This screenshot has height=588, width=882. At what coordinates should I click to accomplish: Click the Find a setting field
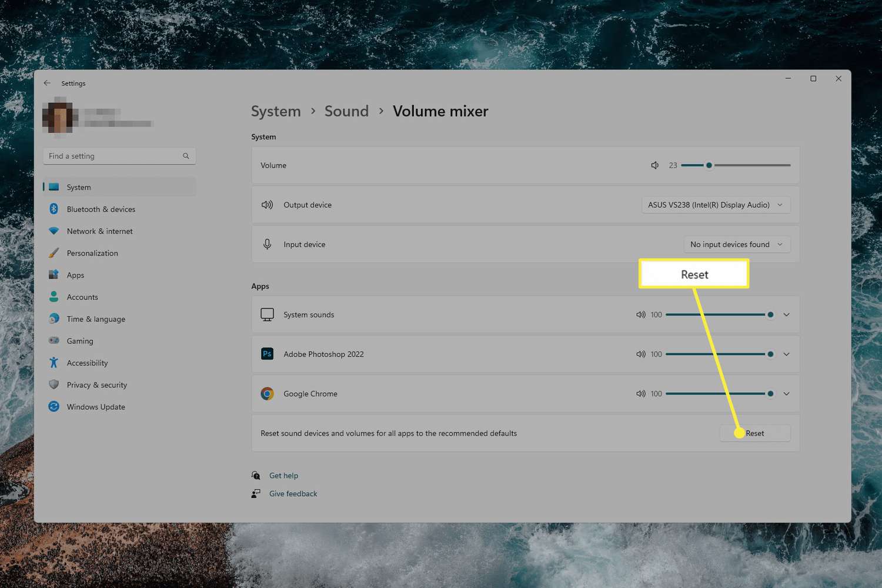[x=112, y=156]
